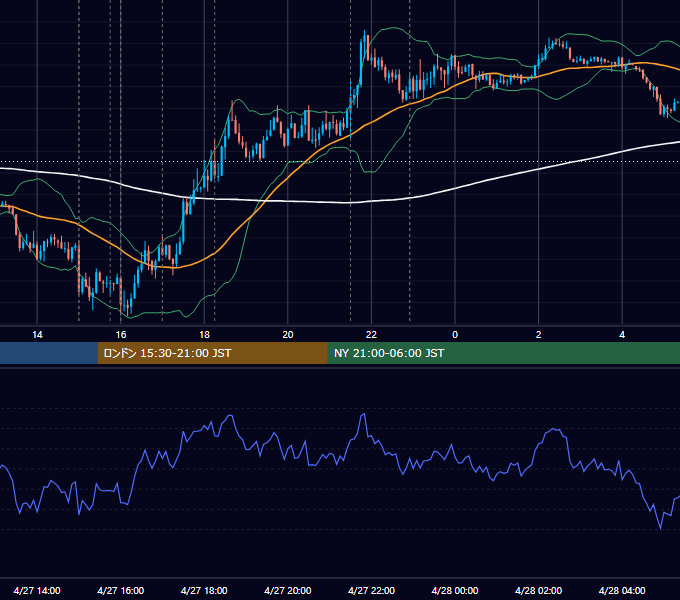Click the 4/28 00:00 date label

(455, 590)
